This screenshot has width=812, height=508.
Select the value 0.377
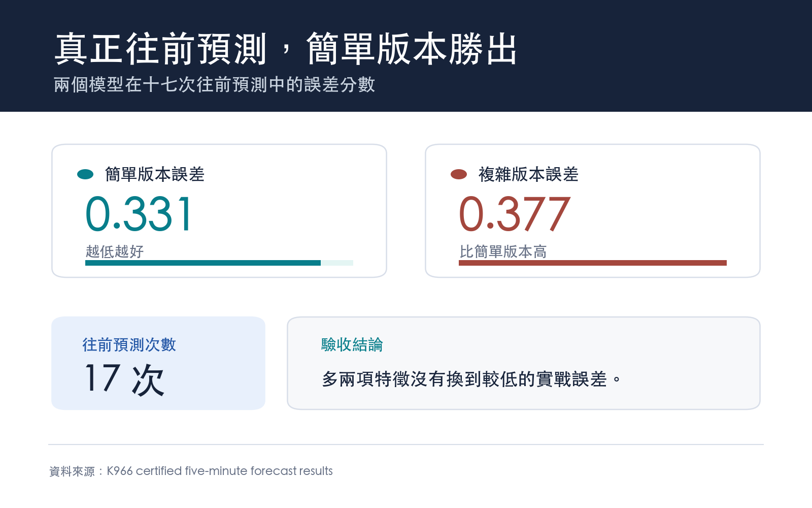pyautogui.click(x=515, y=214)
